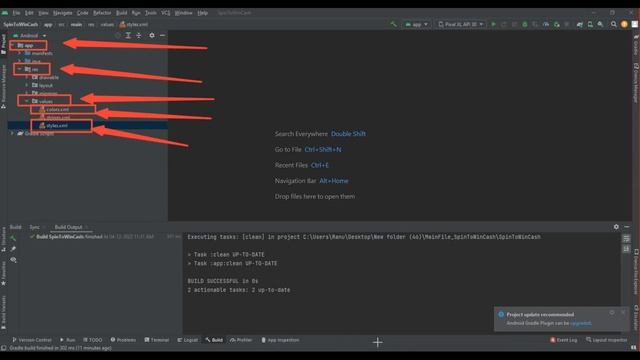Screen dimensions: 640x360
Task: Switch to Build Output tab
Action: click(69, 227)
